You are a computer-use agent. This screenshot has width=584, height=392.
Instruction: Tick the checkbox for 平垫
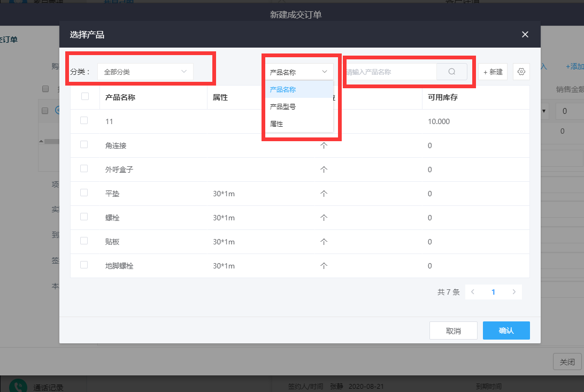point(84,193)
